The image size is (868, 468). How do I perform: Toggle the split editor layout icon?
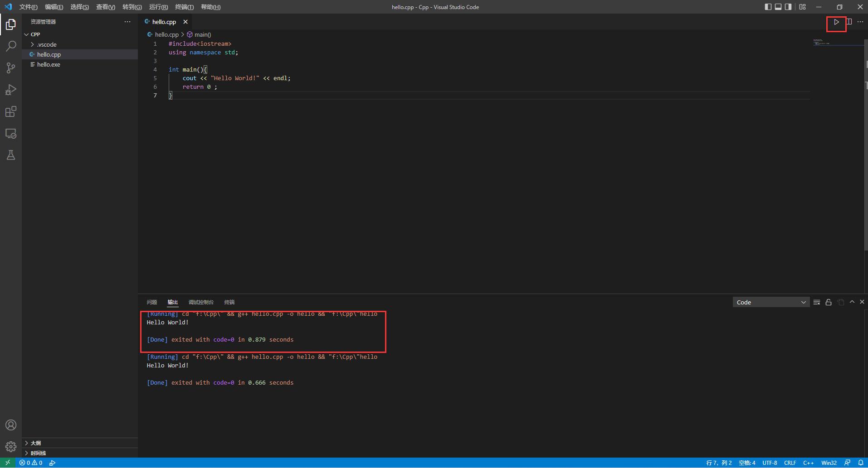point(849,21)
